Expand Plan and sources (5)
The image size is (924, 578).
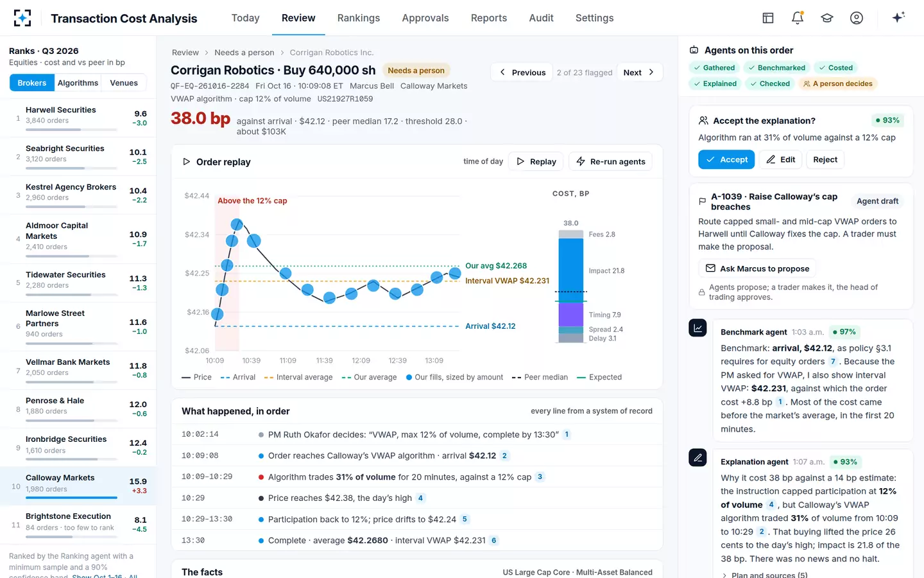764,575
